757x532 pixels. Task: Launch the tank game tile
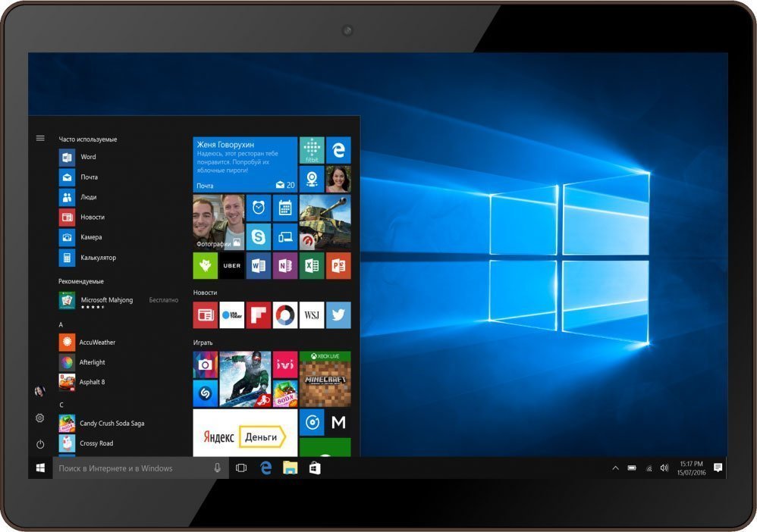pyautogui.click(x=325, y=222)
